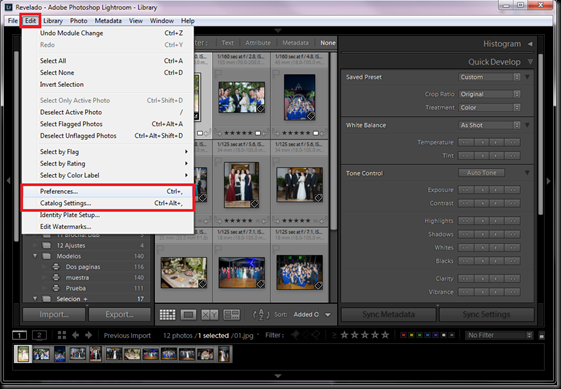This screenshot has width=561, height=389.
Task: Hide filmstrip with bottom panel arrow
Action: pos(278,376)
